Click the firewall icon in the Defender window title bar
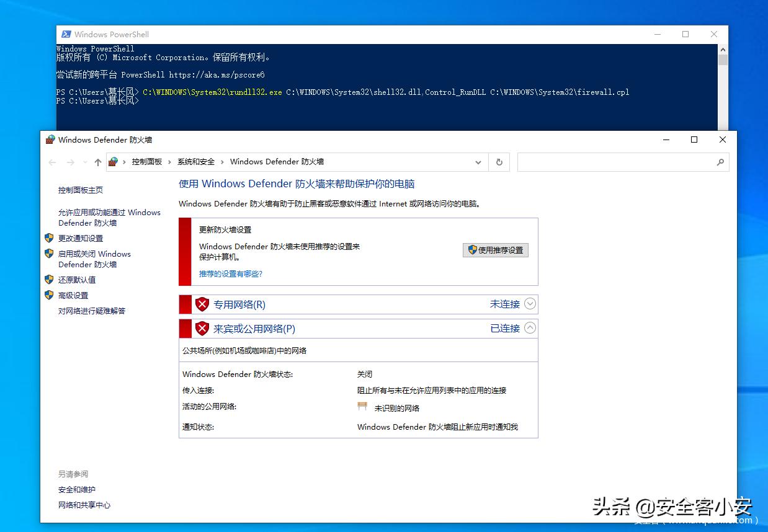This screenshot has height=532, width=768. coord(50,140)
